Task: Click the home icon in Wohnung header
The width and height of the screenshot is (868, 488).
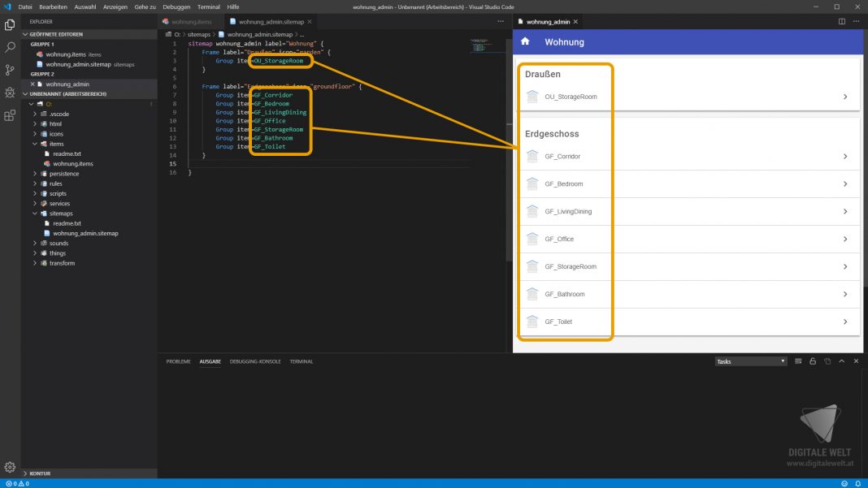Action: (525, 41)
